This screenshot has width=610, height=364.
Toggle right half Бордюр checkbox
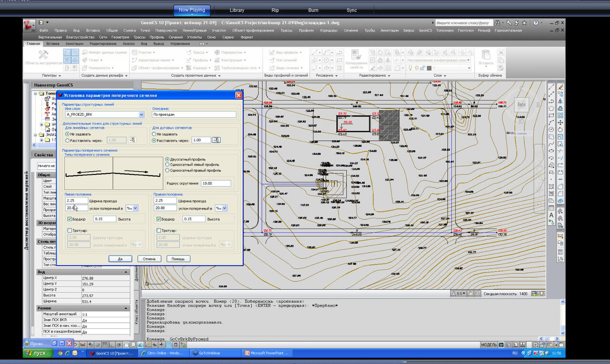point(159,219)
